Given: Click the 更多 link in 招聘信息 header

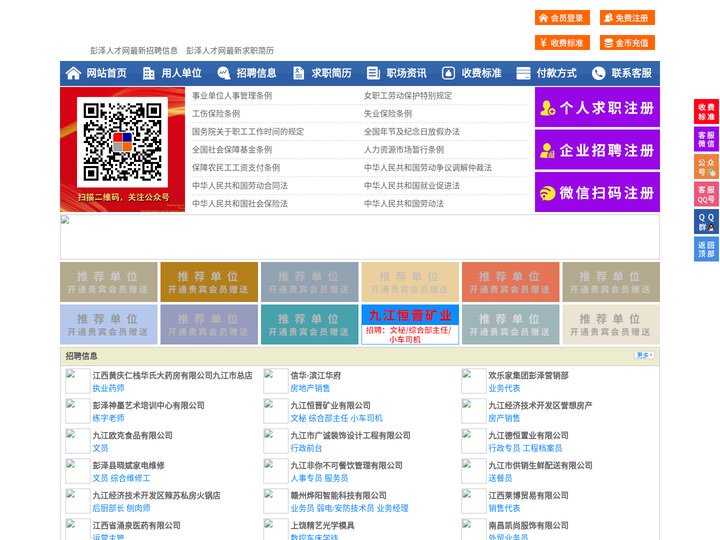Looking at the screenshot, I should (x=644, y=355).
